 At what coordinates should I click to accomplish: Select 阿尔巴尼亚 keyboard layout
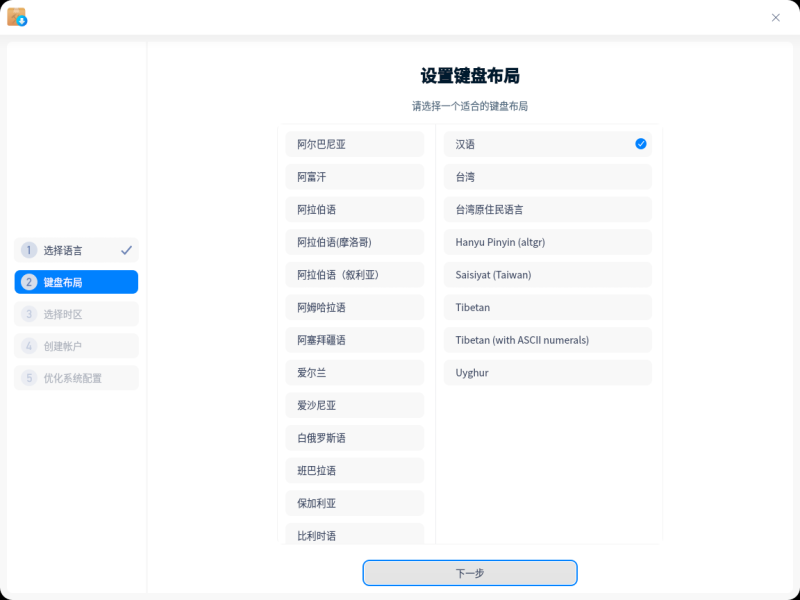(355, 144)
